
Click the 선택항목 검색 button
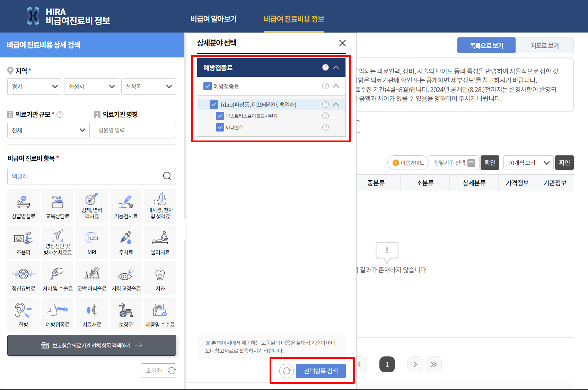(320, 371)
